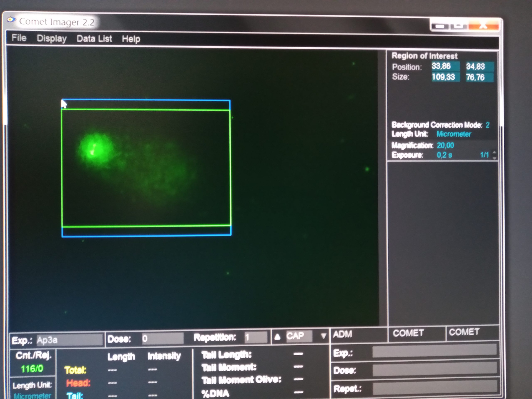Click the Micrometer length unit in right panel
The height and width of the screenshot is (399, 532).
453,134
